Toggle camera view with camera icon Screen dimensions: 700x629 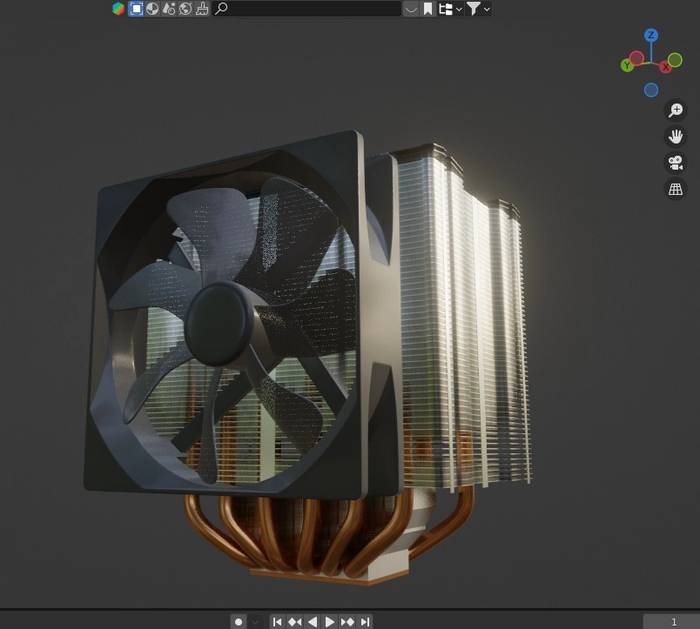point(675,162)
